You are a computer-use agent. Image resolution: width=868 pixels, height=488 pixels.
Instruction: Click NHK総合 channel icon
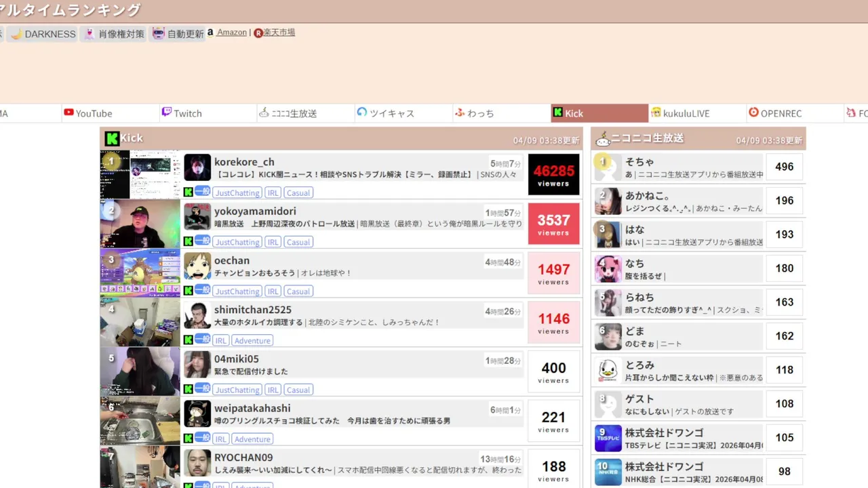point(608,472)
